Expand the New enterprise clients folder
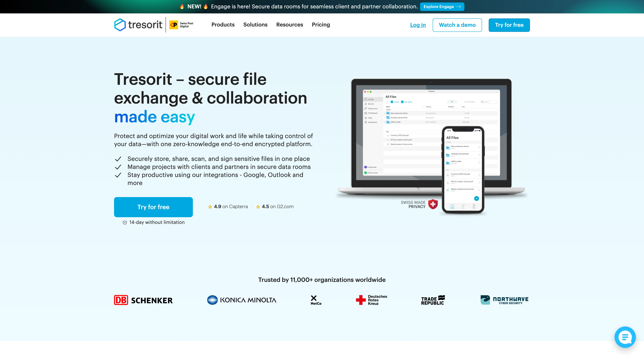This screenshot has width=644, height=362. (385, 113)
